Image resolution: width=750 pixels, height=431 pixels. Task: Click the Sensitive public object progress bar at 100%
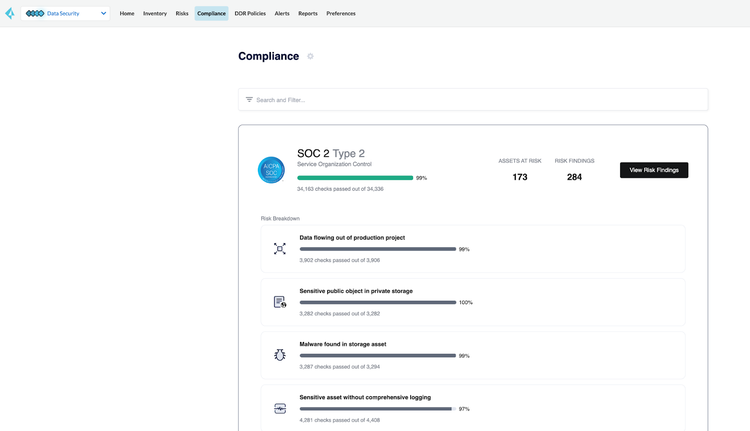(x=378, y=302)
